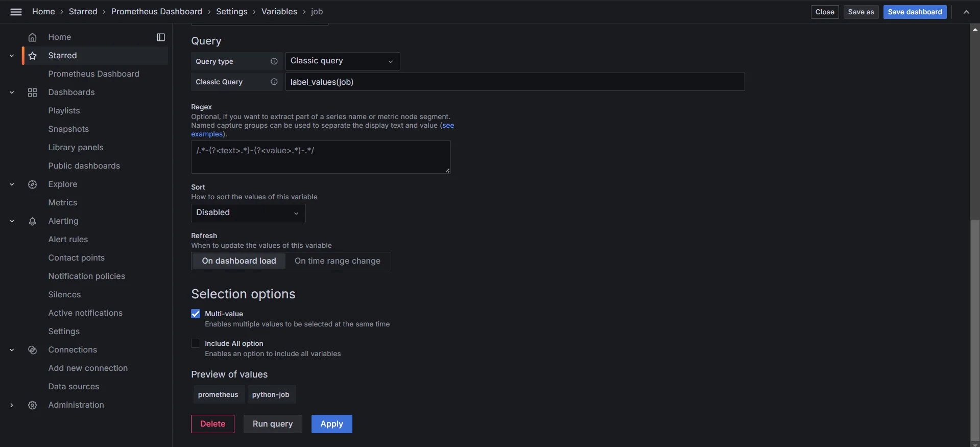Open Alert rules in sidebar

click(x=68, y=240)
